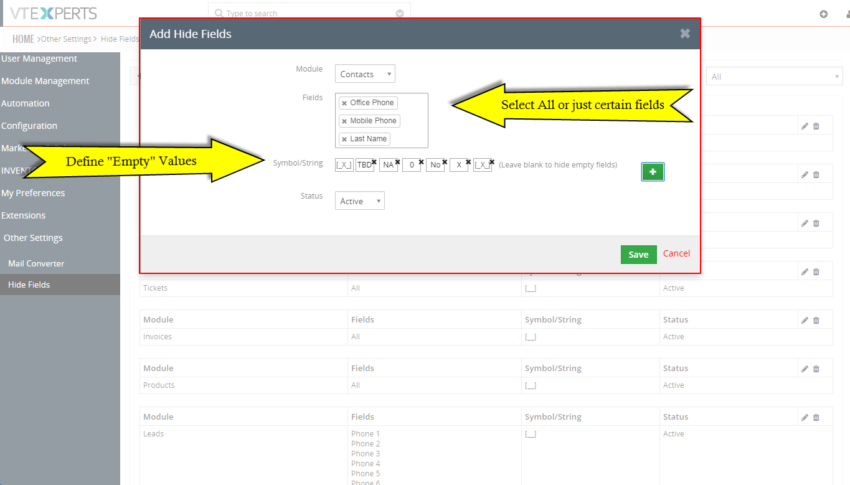Click the VTExperts logo
Viewport: 850px width, 485px height.
pos(53,13)
